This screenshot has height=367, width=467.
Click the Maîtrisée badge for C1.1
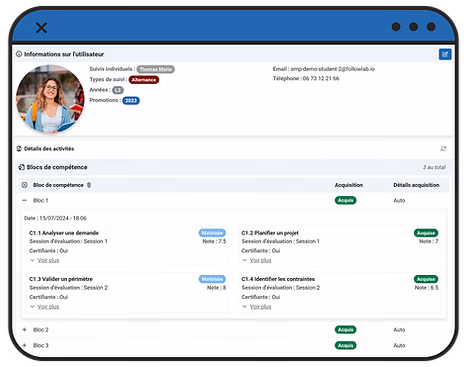(212, 233)
